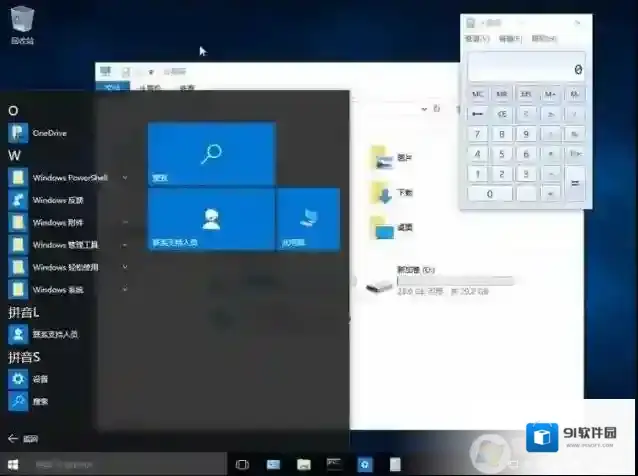
Task: Expand the Windows 管理工具 folder
Action: (x=125, y=244)
